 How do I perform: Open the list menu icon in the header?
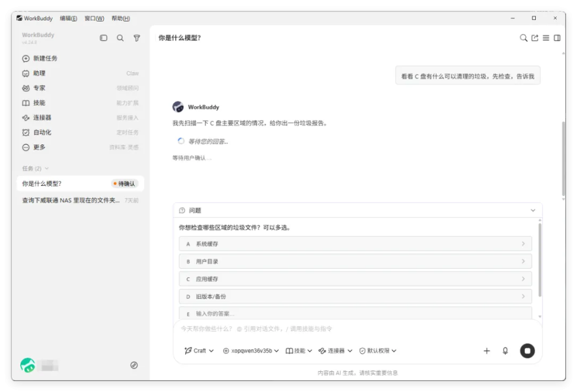(x=546, y=38)
